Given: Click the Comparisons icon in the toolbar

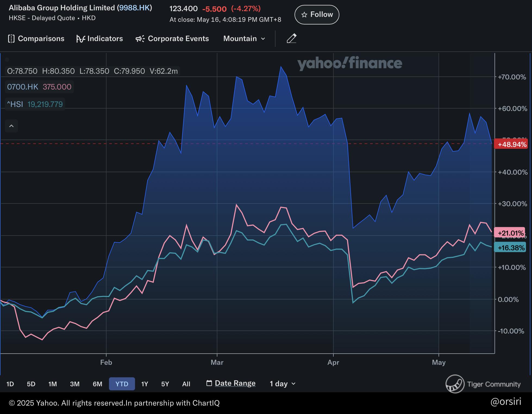Looking at the screenshot, I should click(x=11, y=39).
